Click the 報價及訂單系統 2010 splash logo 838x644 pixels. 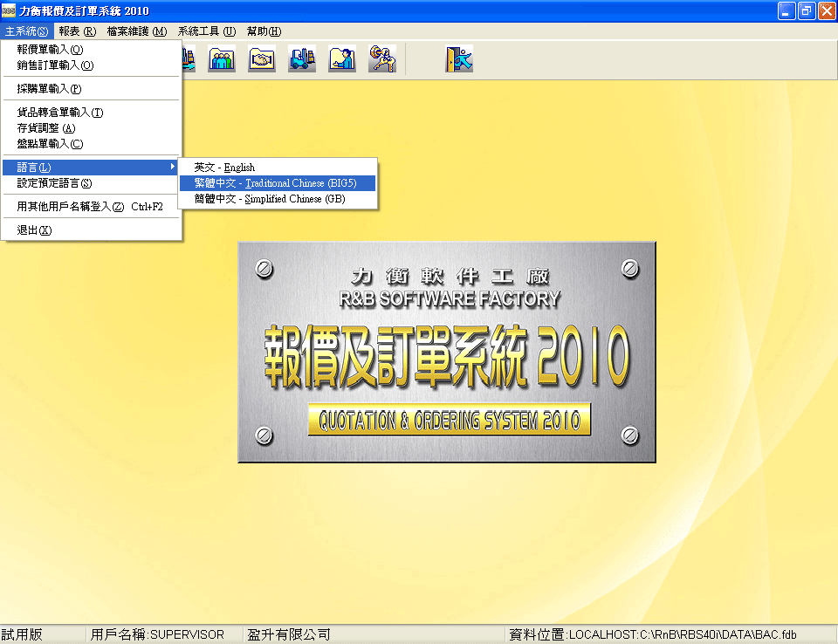coord(447,353)
